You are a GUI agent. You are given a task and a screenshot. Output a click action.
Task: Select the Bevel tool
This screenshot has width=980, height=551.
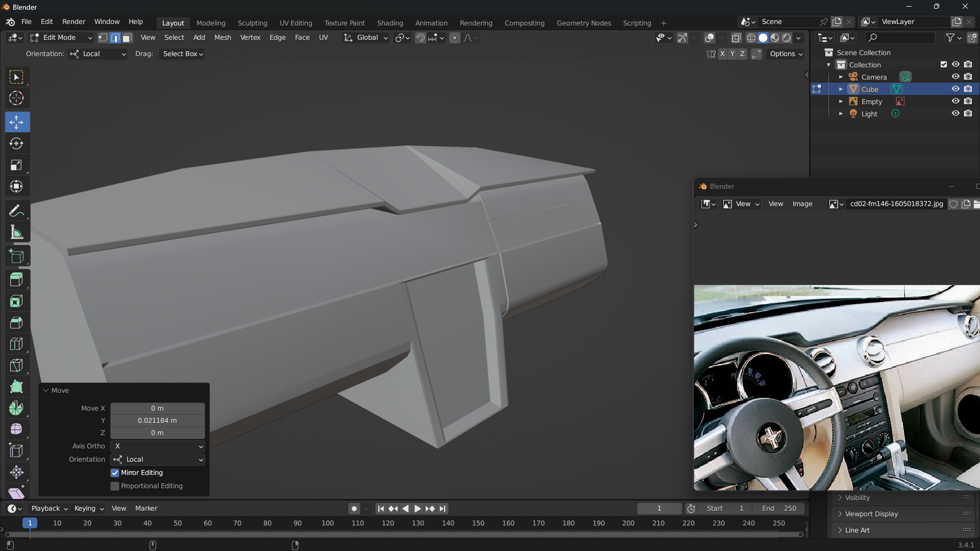pos(16,322)
